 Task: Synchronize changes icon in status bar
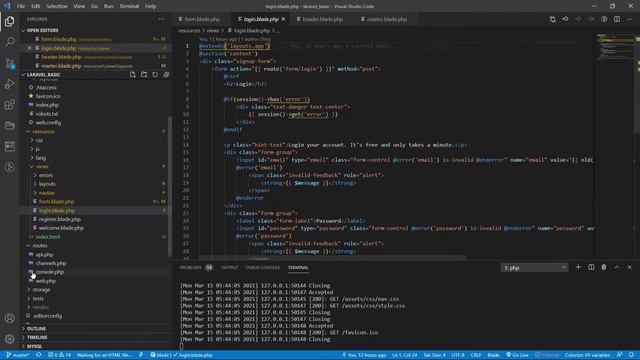[38, 355]
